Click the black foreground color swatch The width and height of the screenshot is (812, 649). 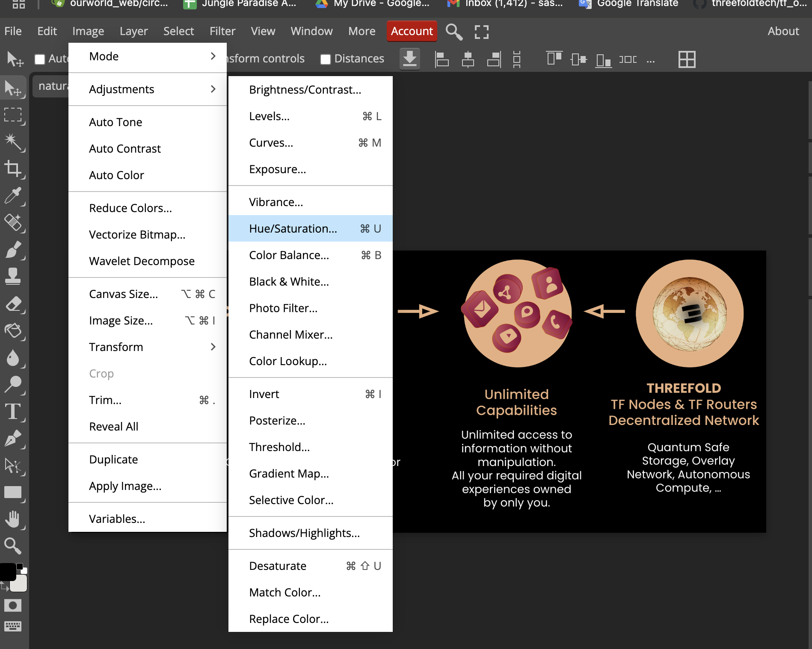click(7, 572)
